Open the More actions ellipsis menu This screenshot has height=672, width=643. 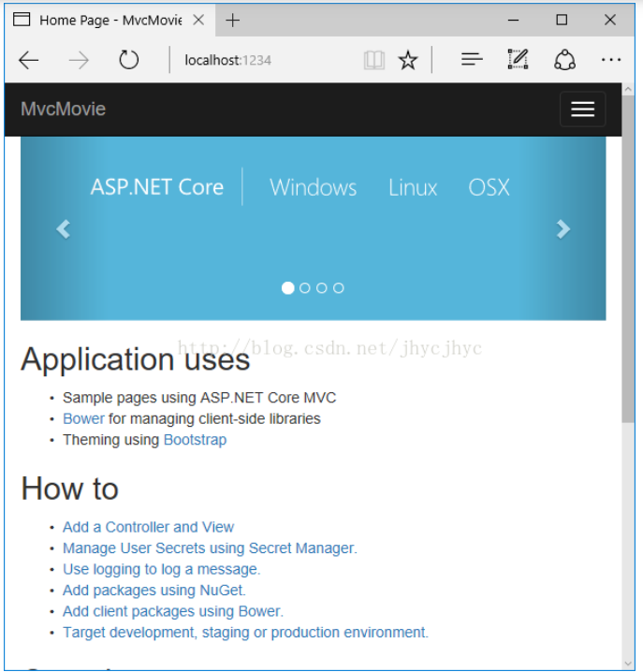611,60
